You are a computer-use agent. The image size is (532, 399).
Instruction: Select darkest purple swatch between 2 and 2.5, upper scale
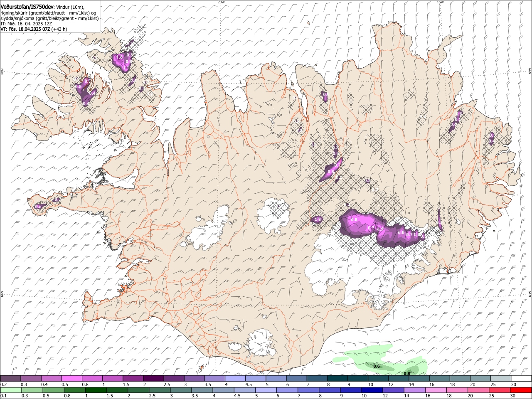coord(153,379)
